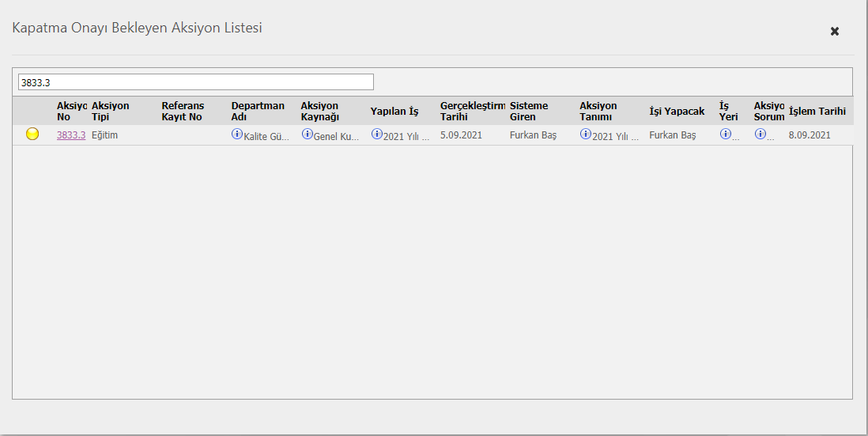This screenshot has width=868, height=436.
Task: Click the yellow status circle in the row
Action: click(x=32, y=135)
